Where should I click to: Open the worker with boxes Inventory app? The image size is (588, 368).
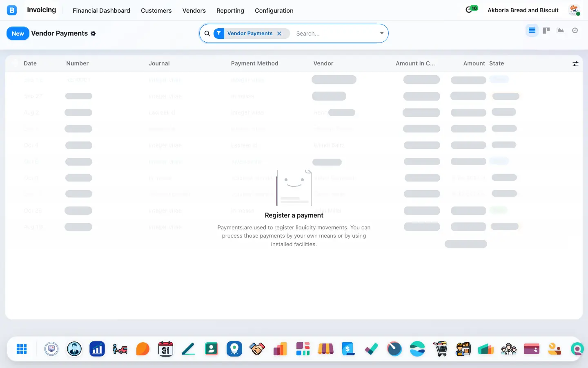pyautogui.click(x=463, y=349)
